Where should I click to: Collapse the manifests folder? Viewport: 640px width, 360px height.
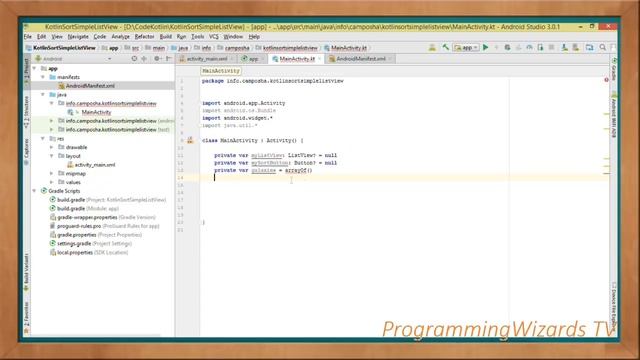click(x=43, y=77)
